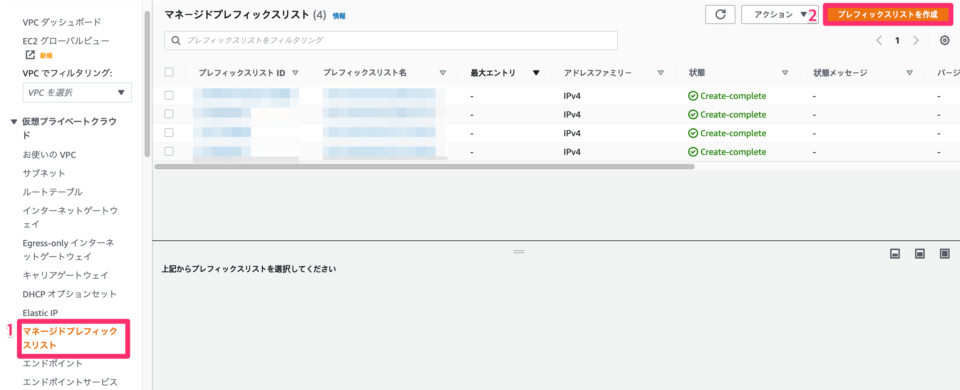960x390 pixels.
Task: Click the search magnifier icon
Action: click(x=176, y=40)
